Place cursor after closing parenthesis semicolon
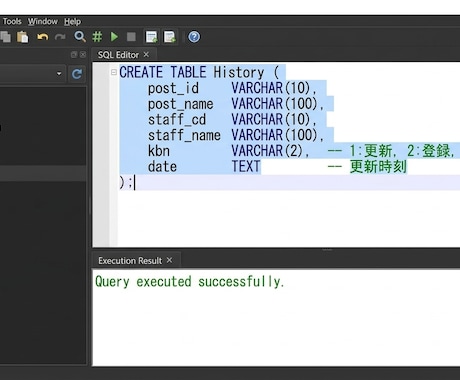460x380 pixels. click(x=134, y=183)
